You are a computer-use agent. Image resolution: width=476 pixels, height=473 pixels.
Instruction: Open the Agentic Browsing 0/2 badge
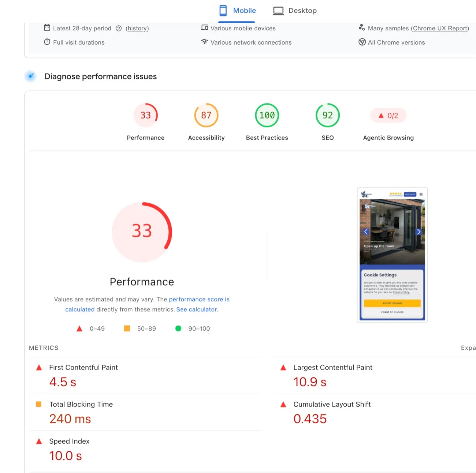[x=388, y=116]
